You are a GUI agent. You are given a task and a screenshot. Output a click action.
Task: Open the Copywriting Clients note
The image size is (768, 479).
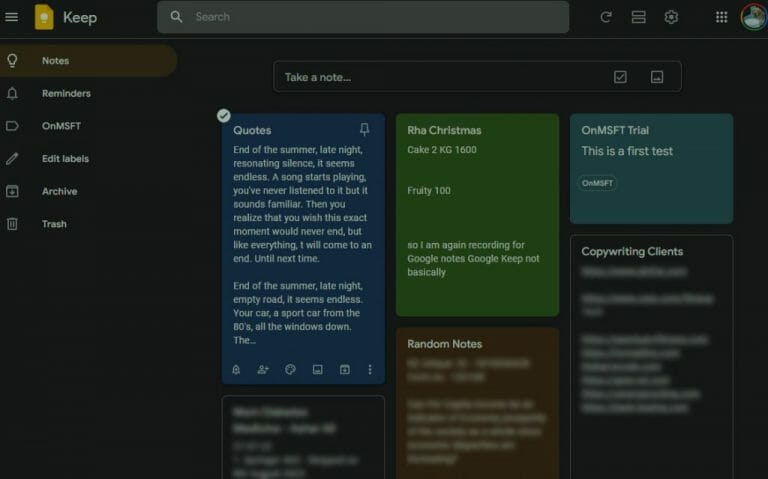651,357
